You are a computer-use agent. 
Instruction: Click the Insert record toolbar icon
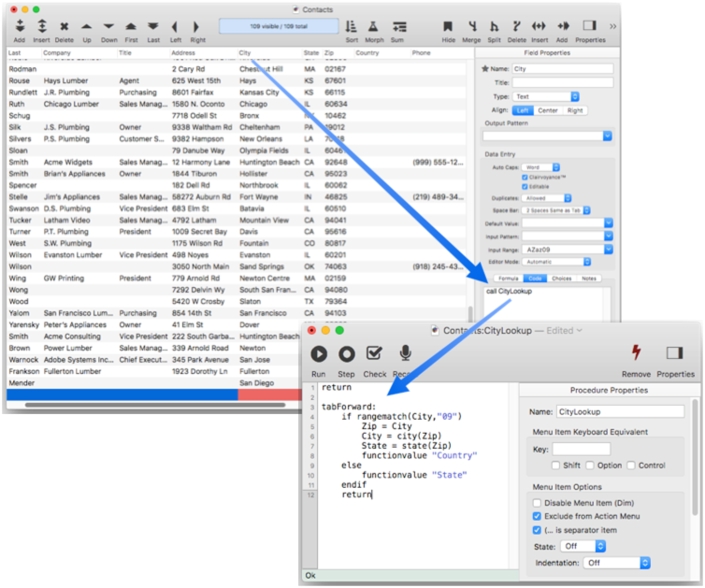(42, 26)
